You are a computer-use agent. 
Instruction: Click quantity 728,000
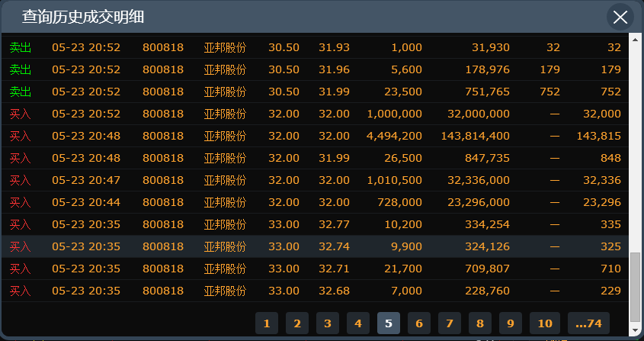pyautogui.click(x=399, y=202)
